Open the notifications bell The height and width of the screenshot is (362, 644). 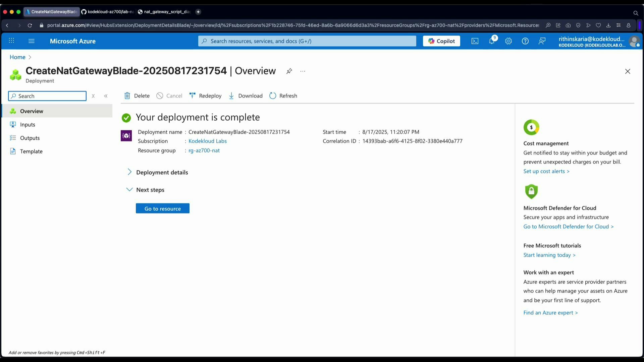(x=492, y=41)
